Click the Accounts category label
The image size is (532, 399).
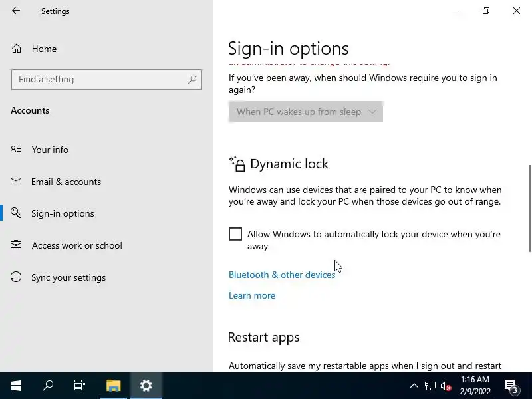[30, 110]
